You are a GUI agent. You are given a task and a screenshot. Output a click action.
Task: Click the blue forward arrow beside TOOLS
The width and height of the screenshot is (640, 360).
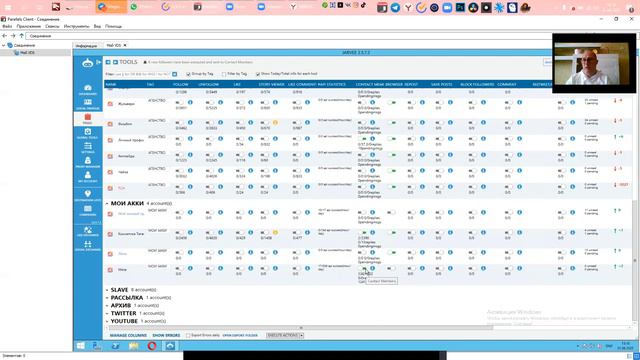tap(115, 62)
